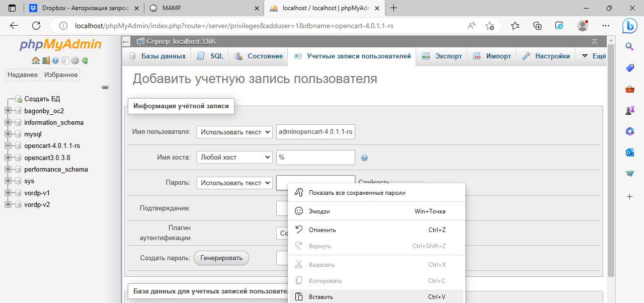Open the username 'Использовать текст' dropdown
This screenshot has width=644, height=303.
tap(234, 132)
